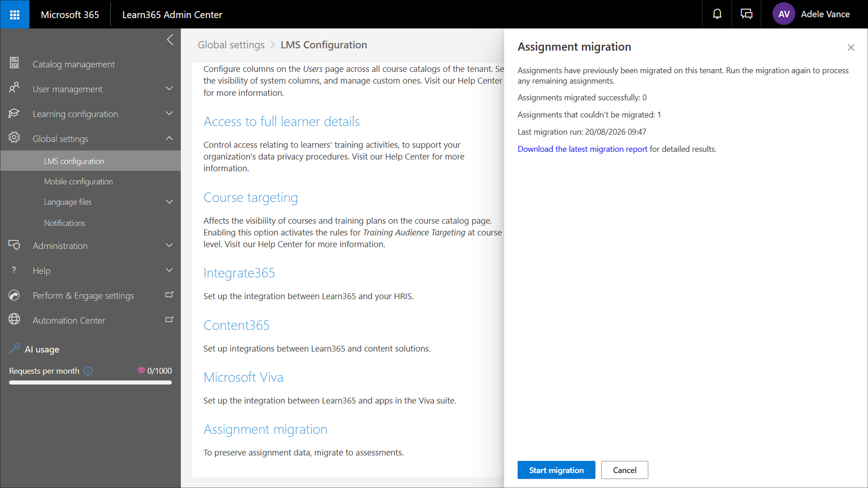Image resolution: width=868 pixels, height=488 pixels.
Task: Click the AI usage wand icon
Action: (x=14, y=348)
